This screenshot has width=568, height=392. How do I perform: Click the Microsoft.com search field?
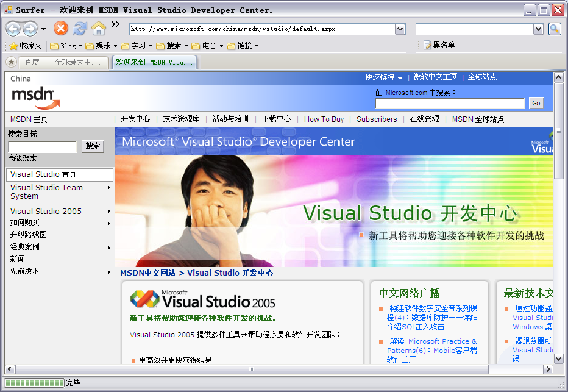pyautogui.click(x=450, y=103)
